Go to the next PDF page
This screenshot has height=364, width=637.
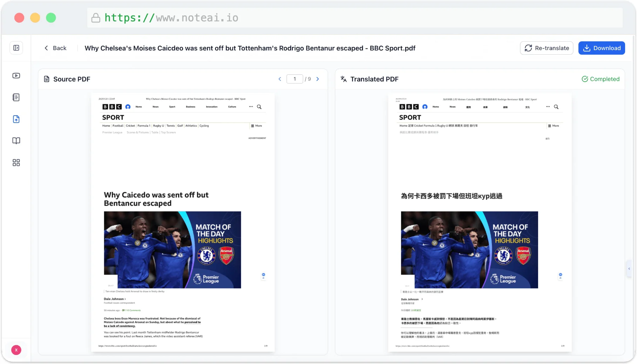pos(317,79)
